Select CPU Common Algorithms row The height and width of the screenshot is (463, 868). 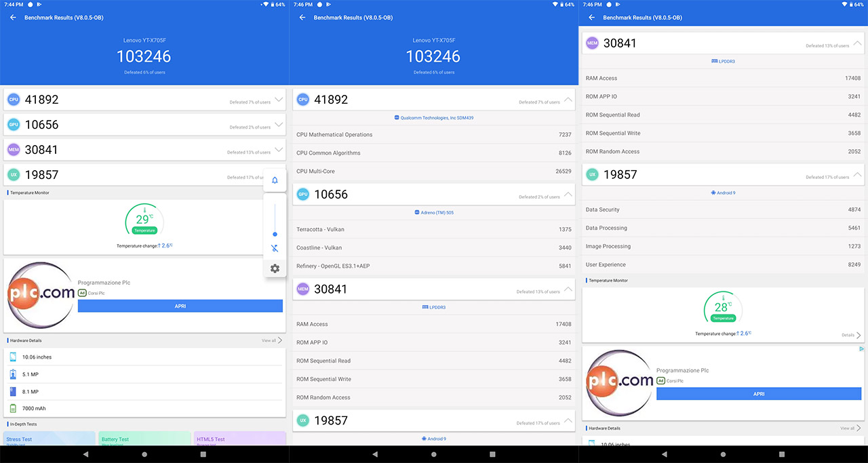434,153
